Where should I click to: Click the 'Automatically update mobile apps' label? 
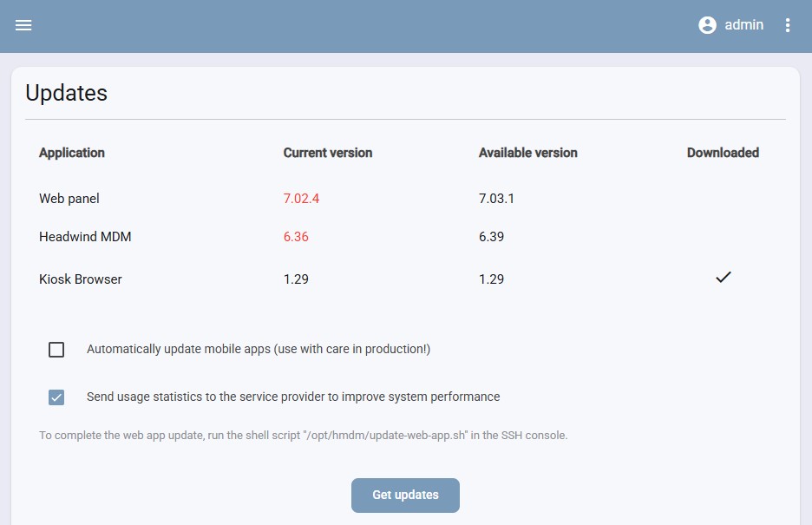pyautogui.click(x=259, y=350)
